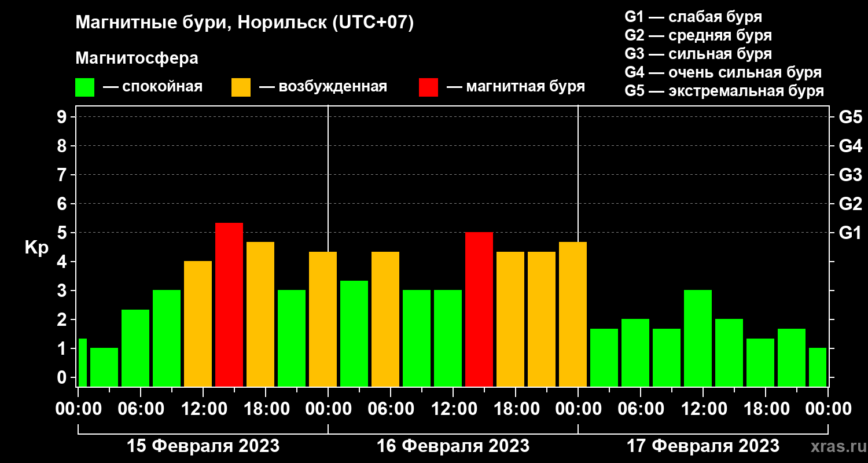Click the orange bar crossing the 16 February midnight line
Screen dimensions: 868x463
(323, 319)
